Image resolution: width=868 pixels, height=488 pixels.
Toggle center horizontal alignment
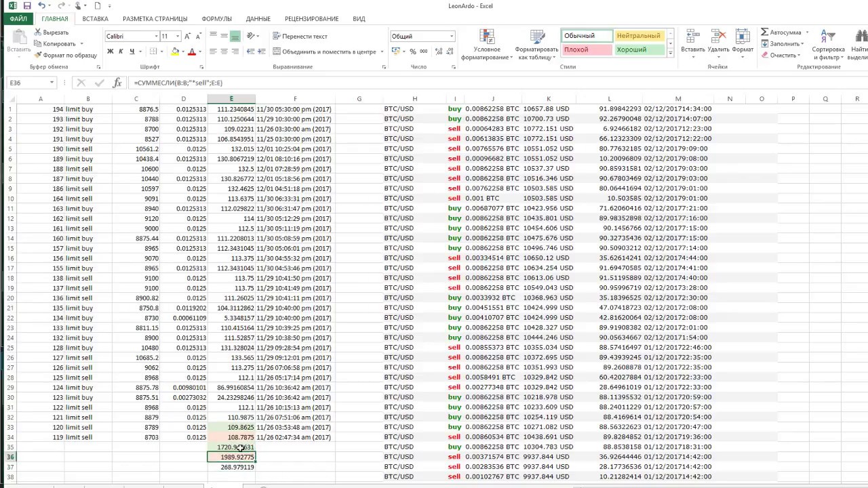click(x=224, y=52)
